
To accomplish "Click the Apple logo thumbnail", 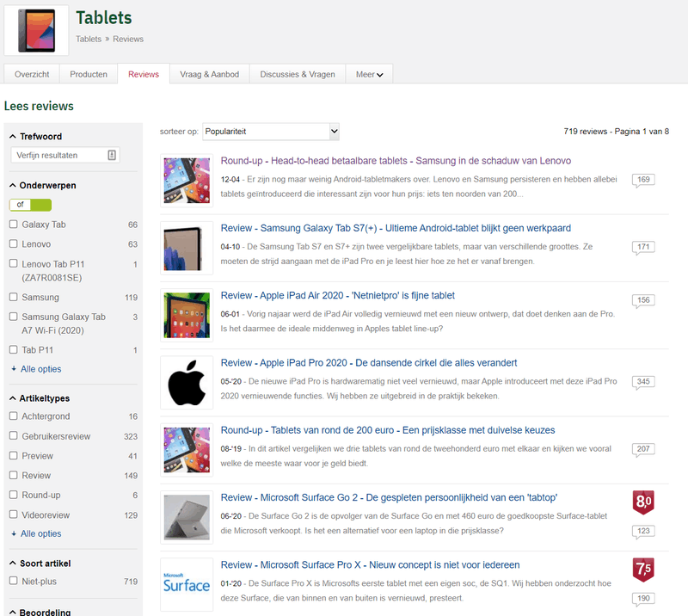I will click(187, 383).
